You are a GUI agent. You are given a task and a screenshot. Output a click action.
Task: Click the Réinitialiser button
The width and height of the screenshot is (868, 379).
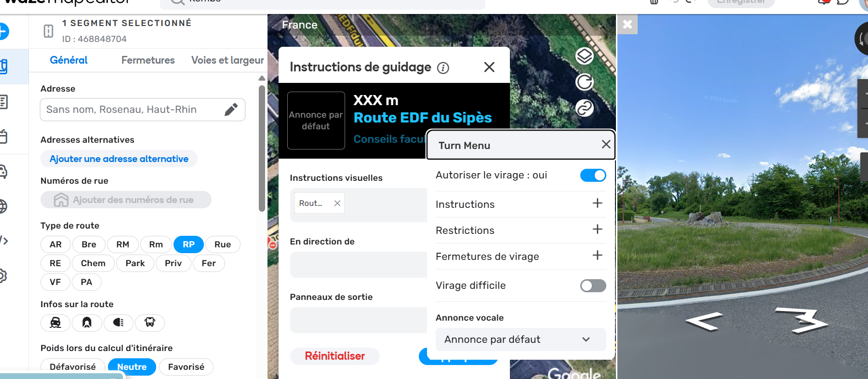coord(335,356)
